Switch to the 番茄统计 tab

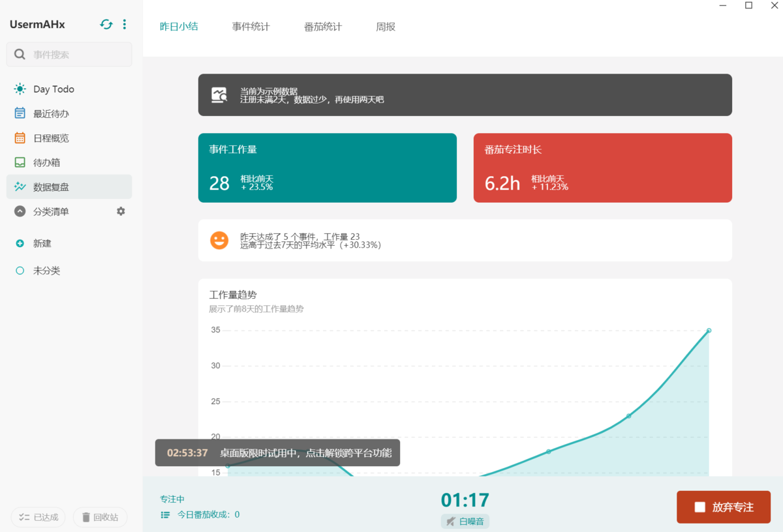click(322, 27)
